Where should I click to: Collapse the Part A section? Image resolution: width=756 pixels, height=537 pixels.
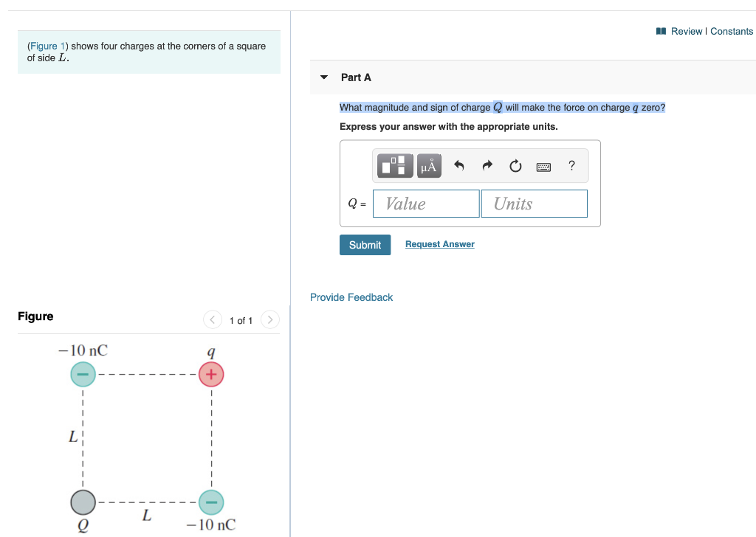point(323,77)
